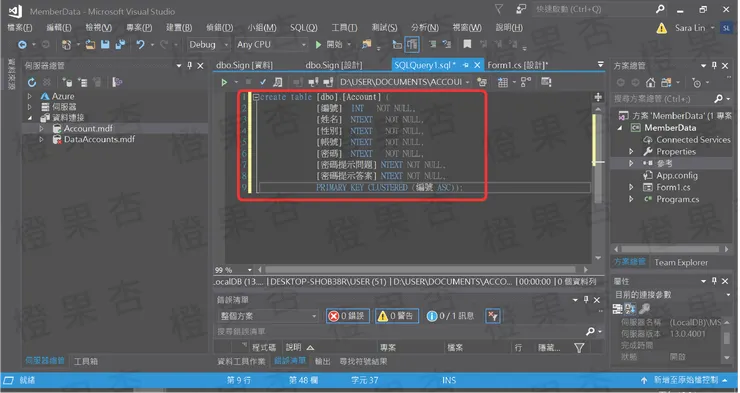Click the search magnifier in Solution Explorer

point(718,99)
